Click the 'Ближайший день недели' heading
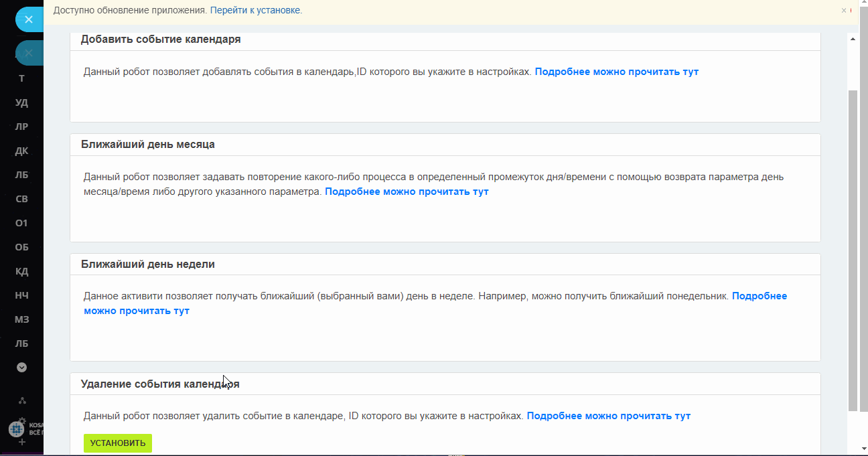 coord(148,264)
